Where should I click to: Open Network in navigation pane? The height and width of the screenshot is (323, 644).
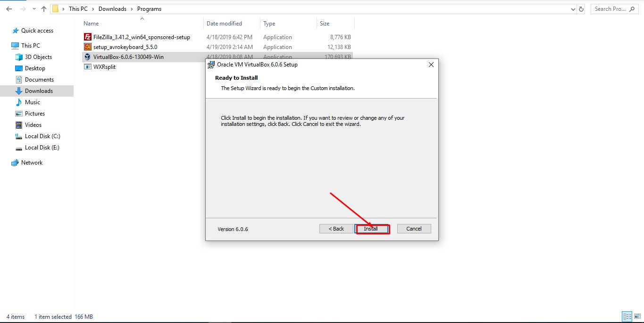coord(32,163)
